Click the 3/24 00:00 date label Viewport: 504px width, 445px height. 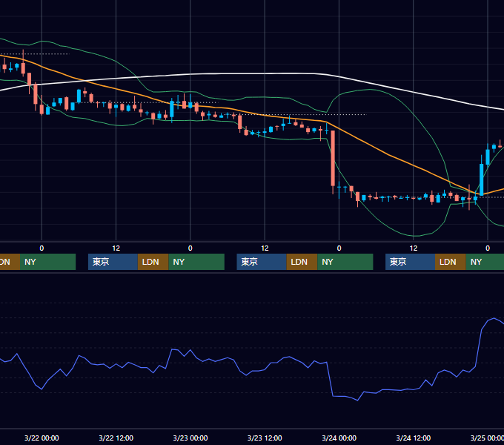(339, 438)
